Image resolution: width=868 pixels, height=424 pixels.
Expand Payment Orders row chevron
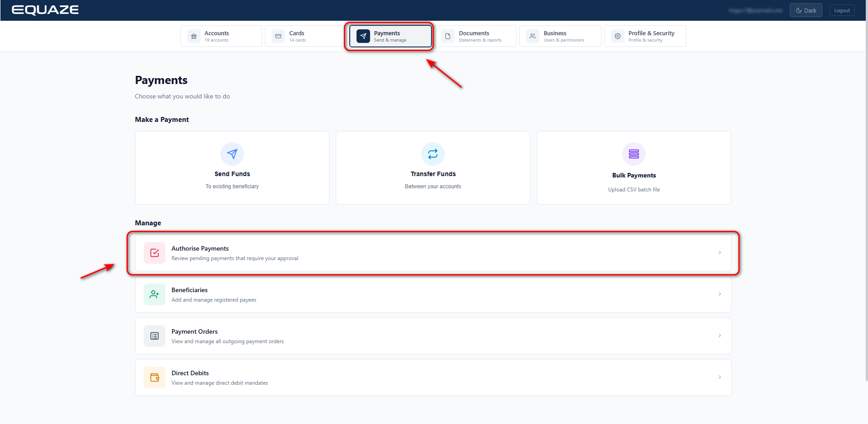pos(720,335)
